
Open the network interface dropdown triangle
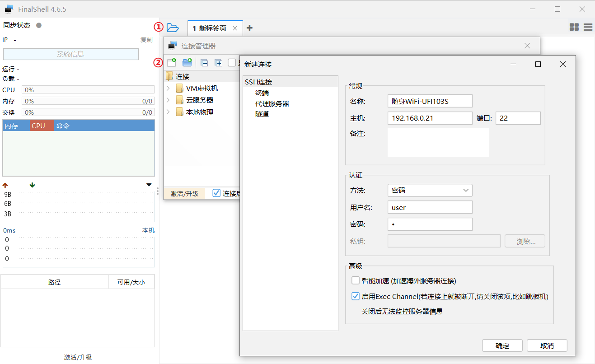(x=149, y=185)
